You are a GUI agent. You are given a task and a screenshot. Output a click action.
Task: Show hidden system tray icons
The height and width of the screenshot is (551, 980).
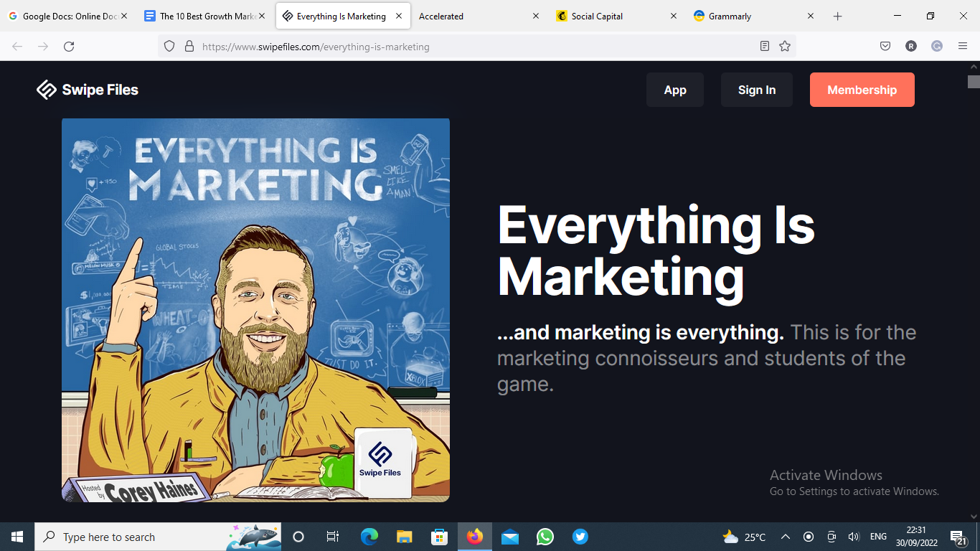coord(786,537)
